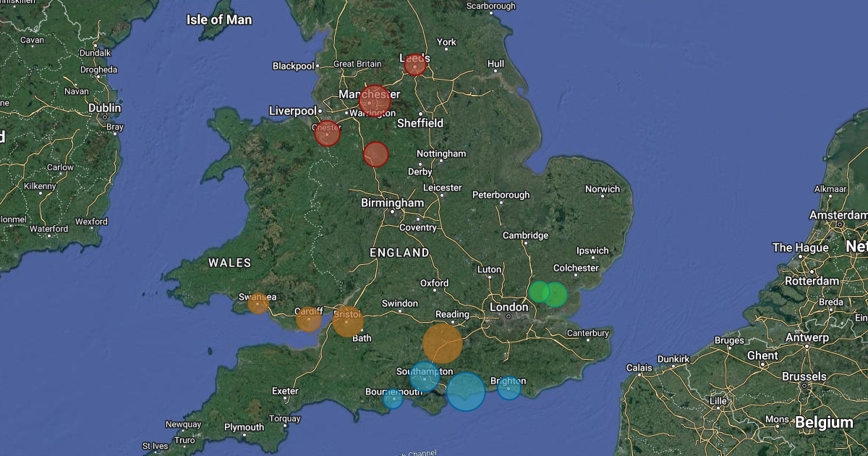This screenshot has height=456, width=868.
Task: Click the largest blue circle on the south coast
Action: (466, 392)
